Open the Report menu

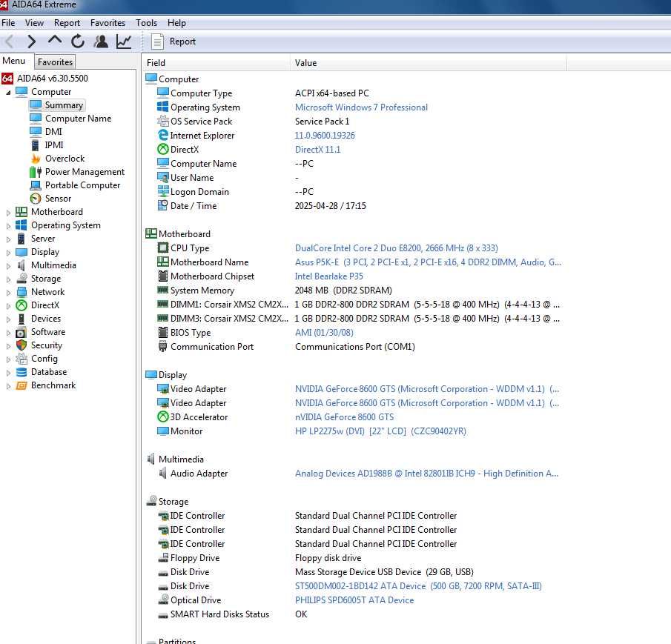[x=67, y=23]
